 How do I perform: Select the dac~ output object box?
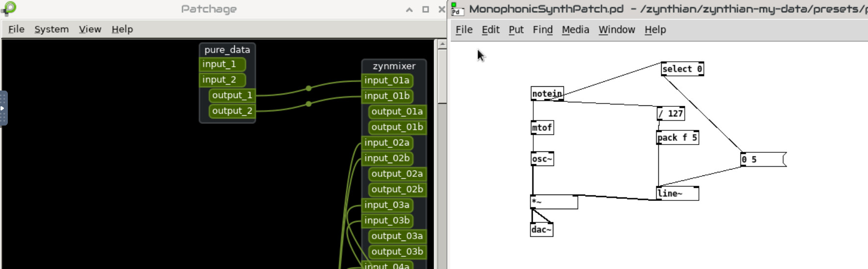click(542, 229)
